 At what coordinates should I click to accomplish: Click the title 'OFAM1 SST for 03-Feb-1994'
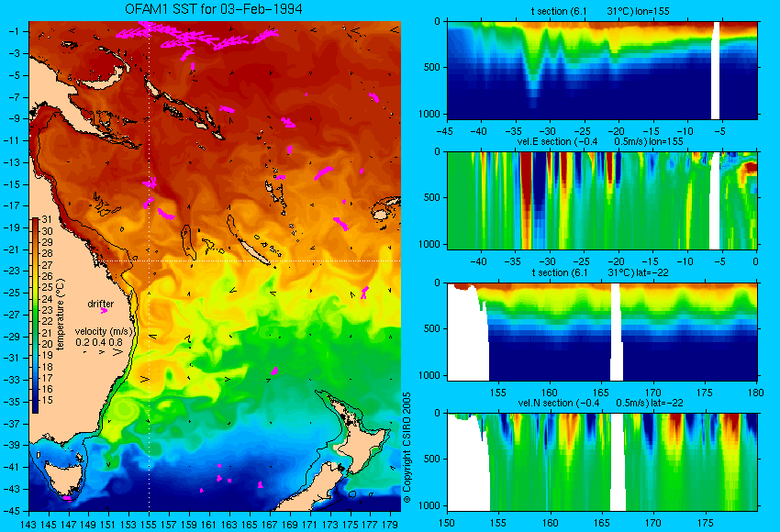click(214, 9)
